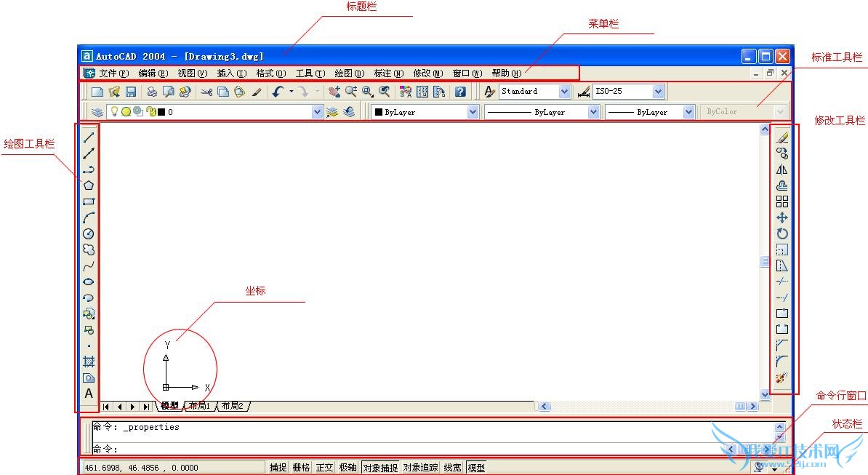Click the Save floppy disk icon
Image resolution: width=868 pixels, height=475 pixels.
(131, 92)
